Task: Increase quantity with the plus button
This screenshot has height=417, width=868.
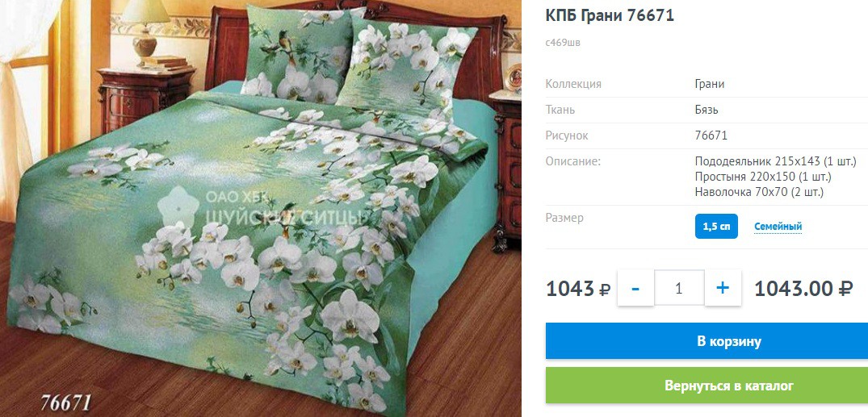Action: point(723,288)
